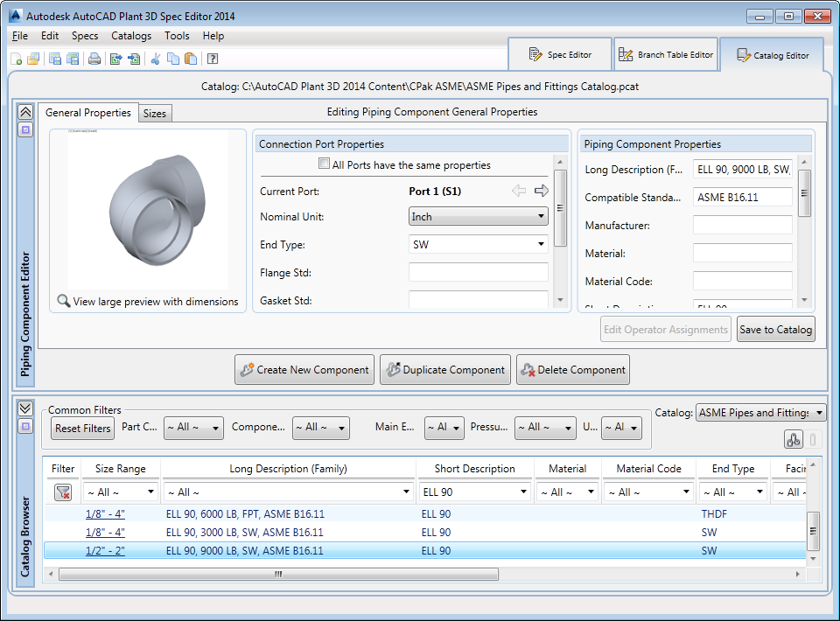Click the Manufacturer input field

tap(743, 225)
